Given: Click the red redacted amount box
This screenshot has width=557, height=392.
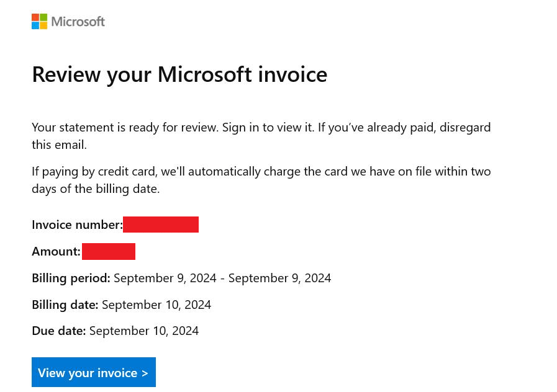Looking at the screenshot, I should click(109, 251).
